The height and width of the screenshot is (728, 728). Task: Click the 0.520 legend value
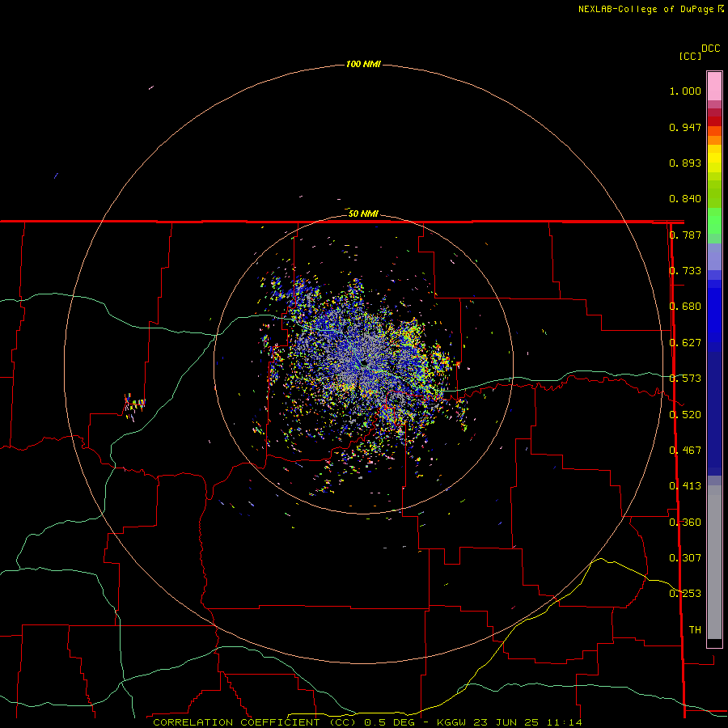(x=685, y=415)
